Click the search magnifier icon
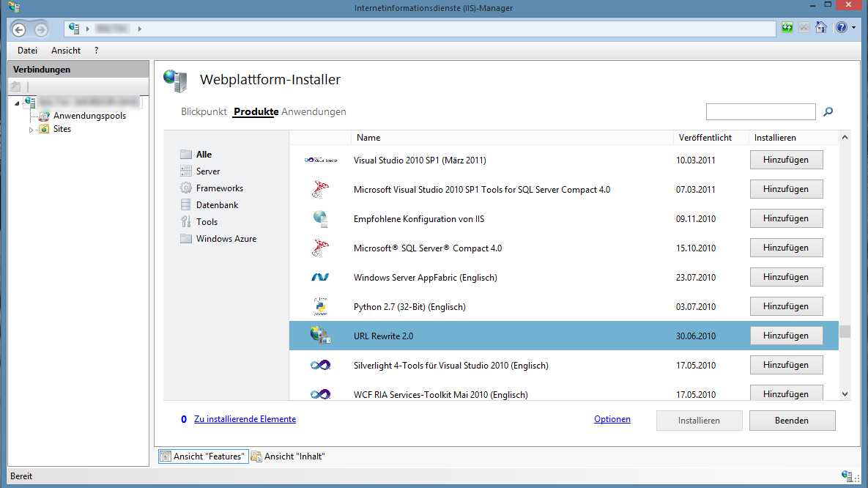Image resolution: width=868 pixels, height=488 pixels. pos(828,112)
